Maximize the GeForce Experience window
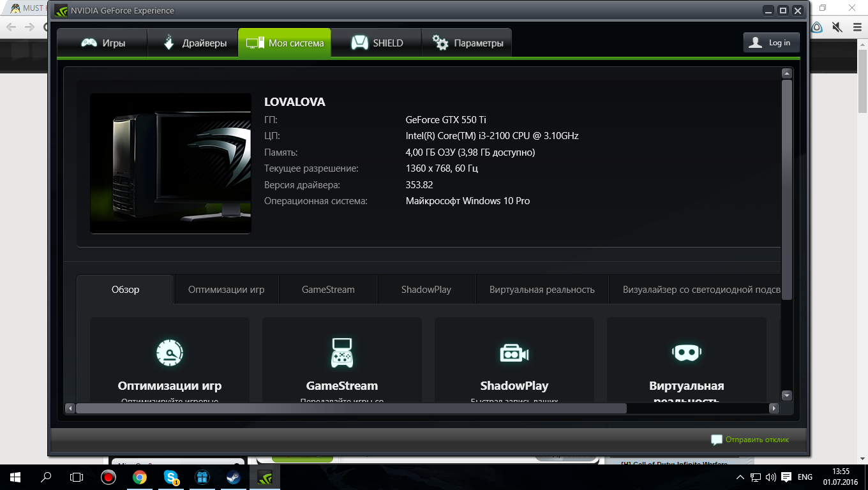The image size is (868, 490). pos(783,11)
